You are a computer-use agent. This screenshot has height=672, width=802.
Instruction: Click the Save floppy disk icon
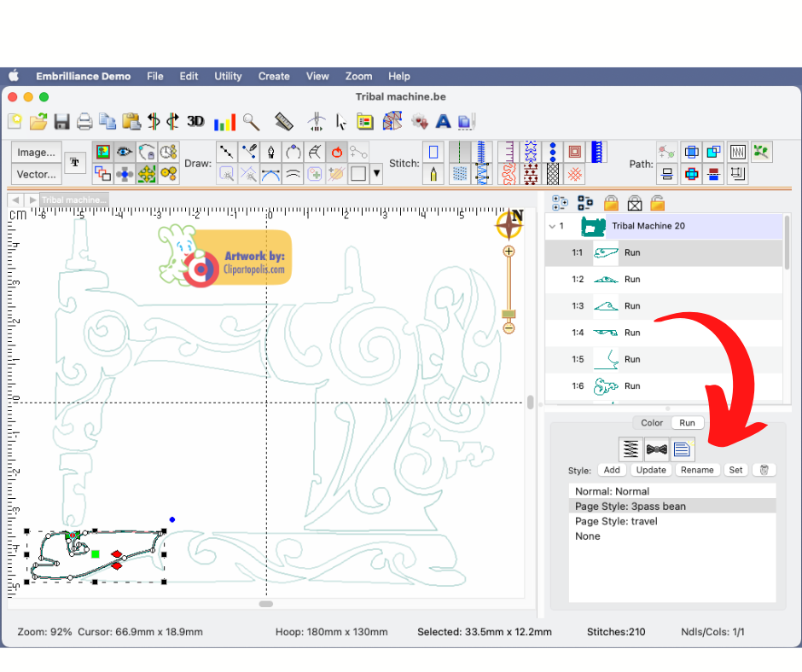(61, 121)
